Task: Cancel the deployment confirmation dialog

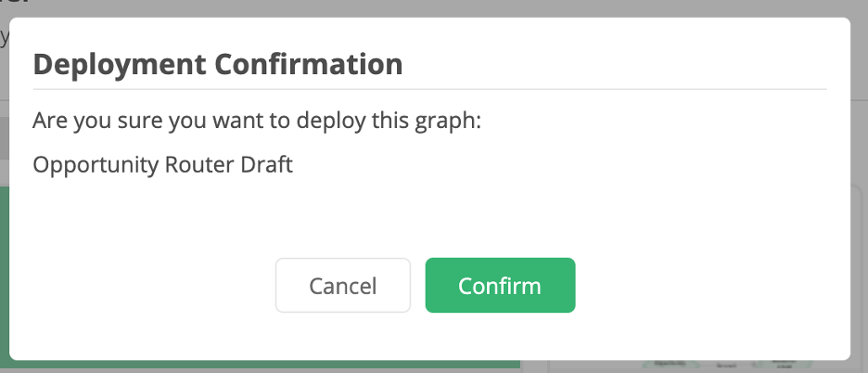Action: point(343,286)
